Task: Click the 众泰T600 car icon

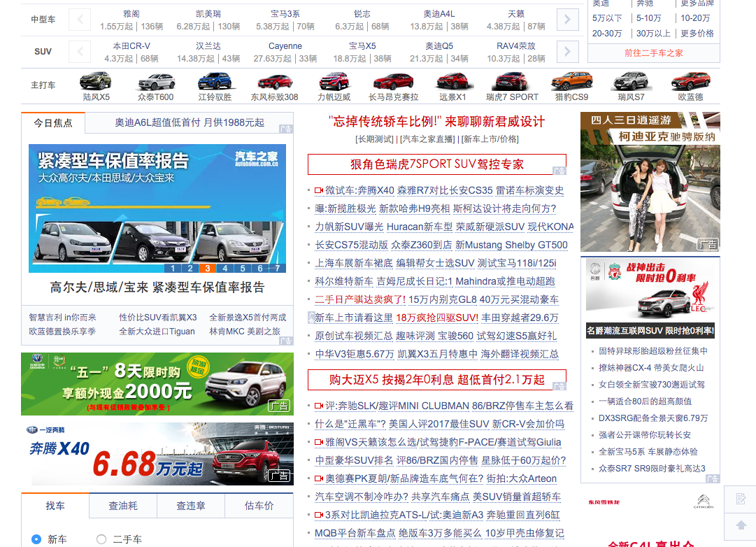Action: [x=156, y=81]
